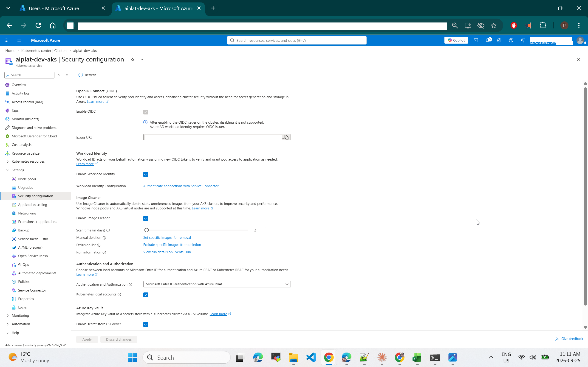The width and height of the screenshot is (588, 367).
Task: Expand the Monitoring menu group
Action: pyautogui.click(x=8, y=316)
